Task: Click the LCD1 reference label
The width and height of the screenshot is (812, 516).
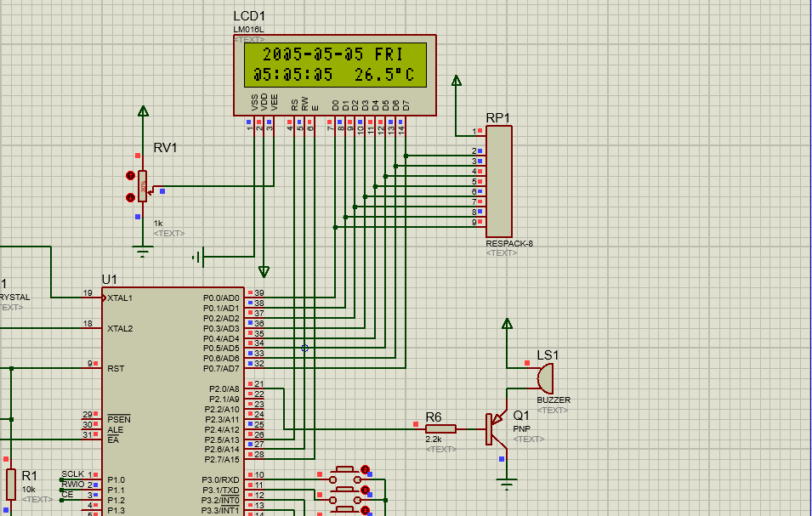Action: point(249,16)
